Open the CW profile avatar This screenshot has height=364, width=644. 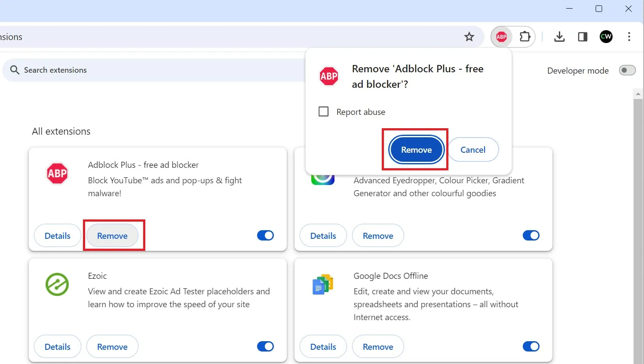click(606, 37)
